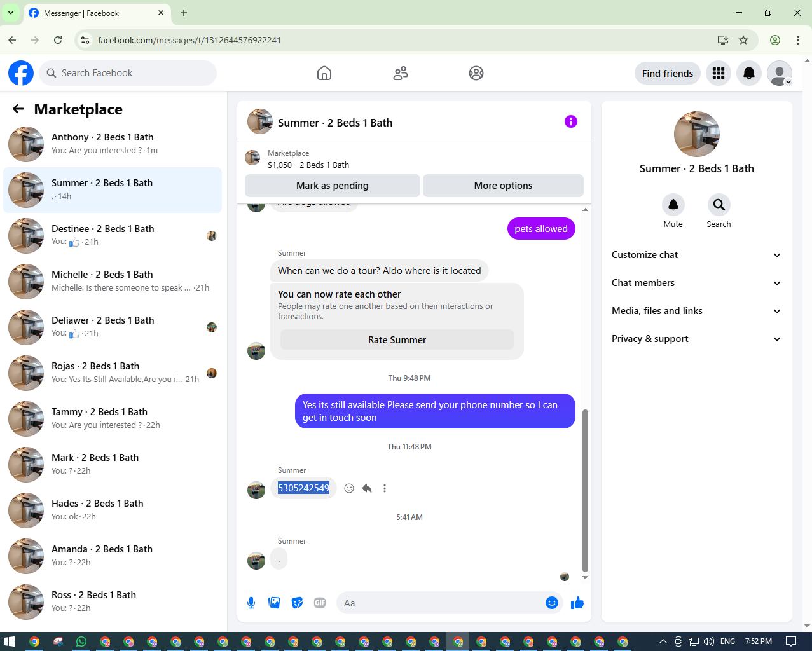Open the $1,050 - 2 Beds 1 Bath listing

pyautogui.click(x=308, y=165)
